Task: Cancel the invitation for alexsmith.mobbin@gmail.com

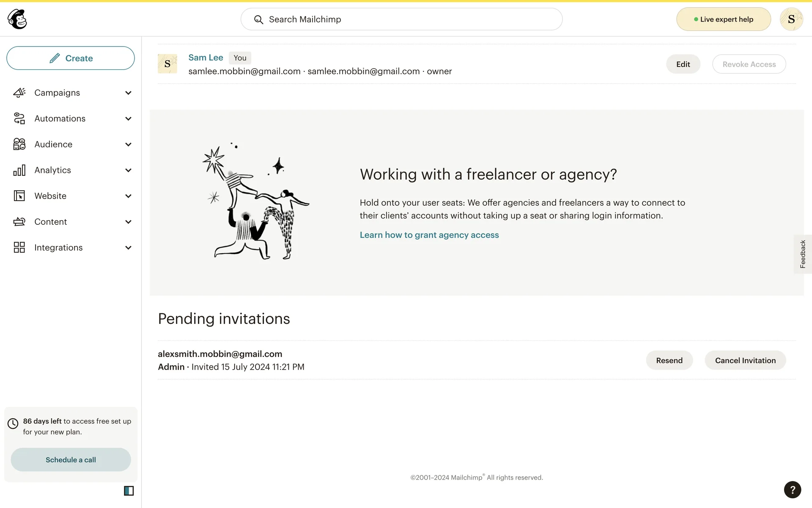Action: pos(745,360)
